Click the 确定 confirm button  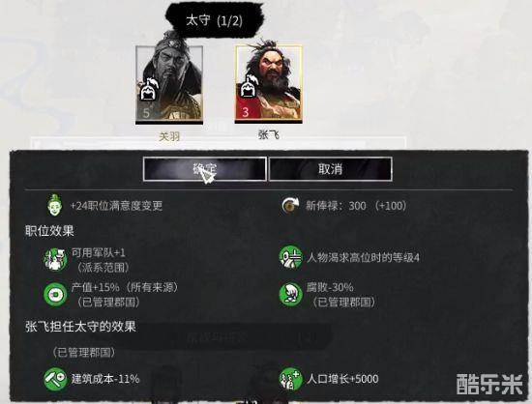(x=205, y=169)
